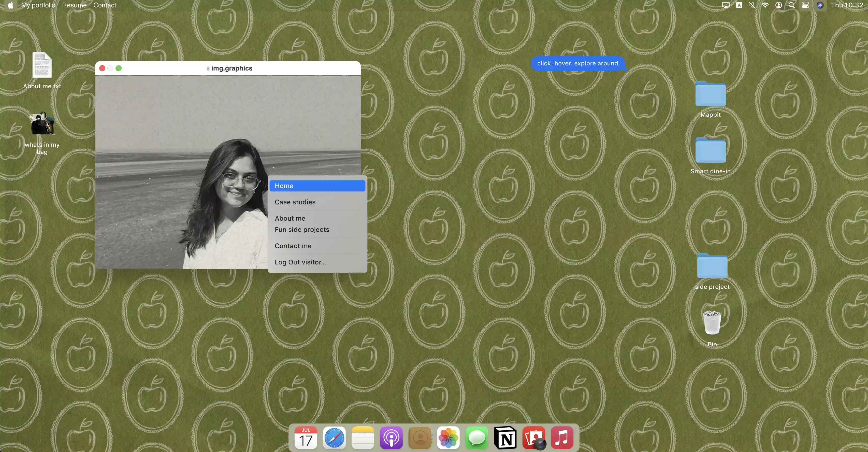This screenshot has height=452, width=868.
Task: Open the My portfolio menu
Action: tap(38, 5)
